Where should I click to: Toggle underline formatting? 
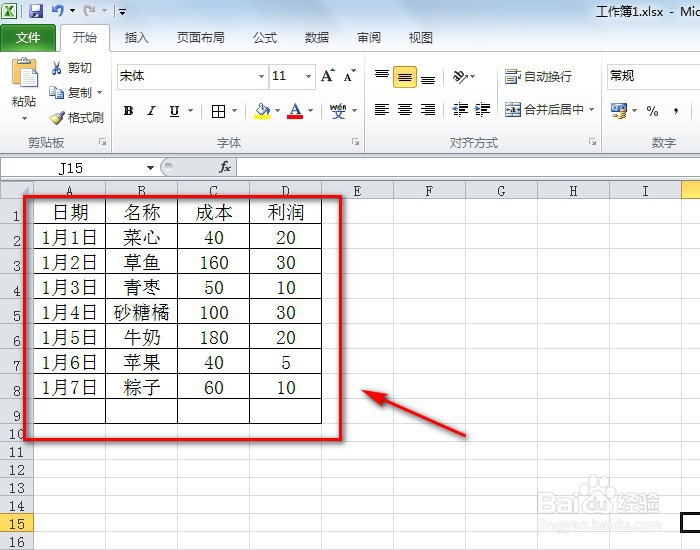(x=175, y=111)
